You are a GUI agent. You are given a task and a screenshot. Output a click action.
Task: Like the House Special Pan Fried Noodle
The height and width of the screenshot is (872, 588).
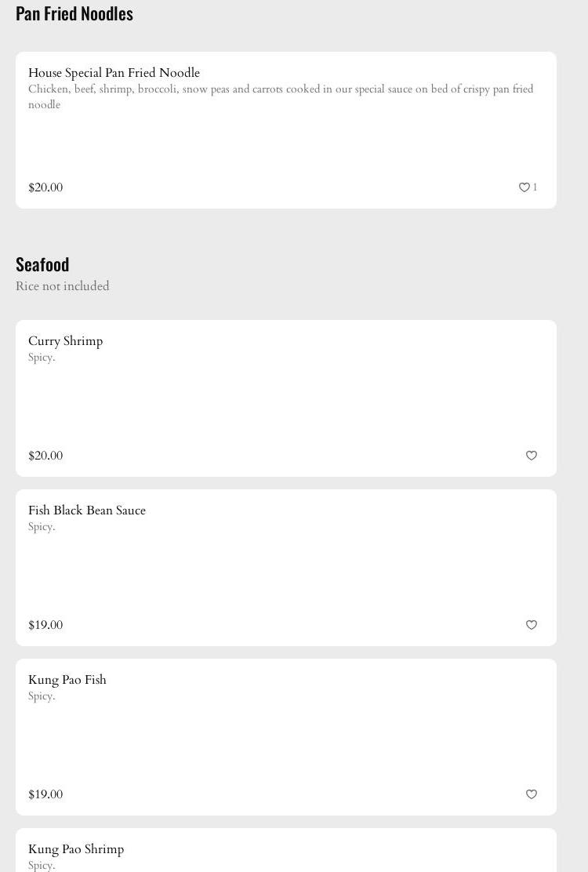[x=524, y=187]
